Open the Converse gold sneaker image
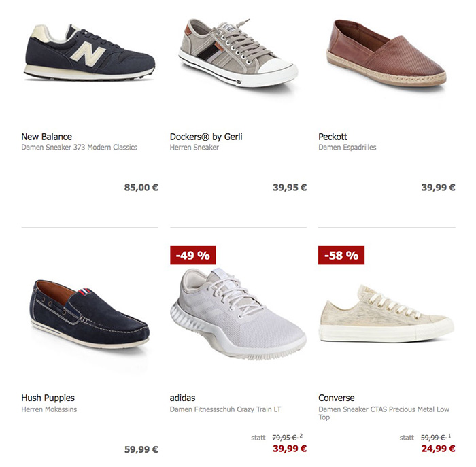Viewport: 476px width, 467px height. [386, 314]
